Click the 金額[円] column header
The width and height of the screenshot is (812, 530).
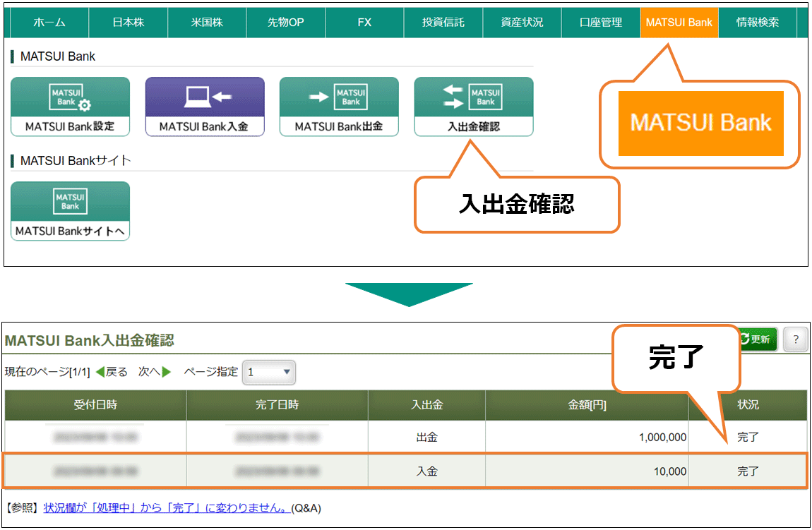[x=587, y=405]
